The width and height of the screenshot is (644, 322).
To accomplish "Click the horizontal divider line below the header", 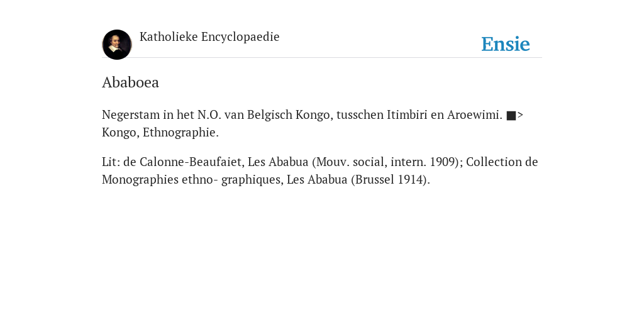I will 322,57.
